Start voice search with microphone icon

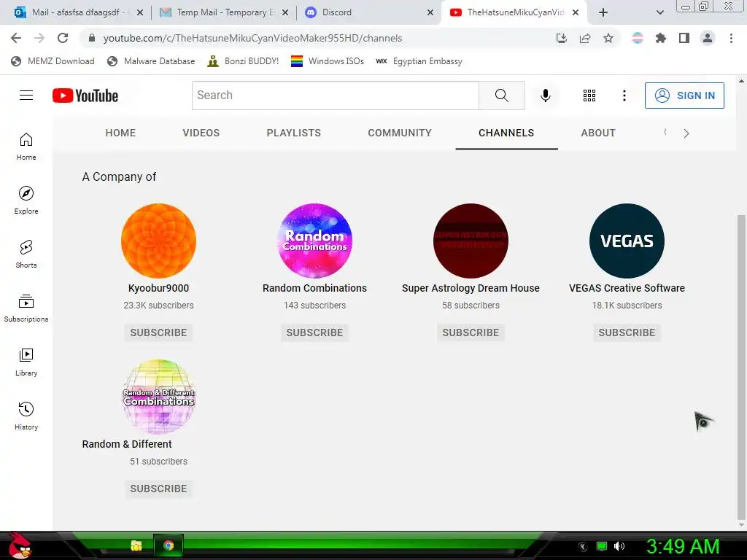(546, 96)
